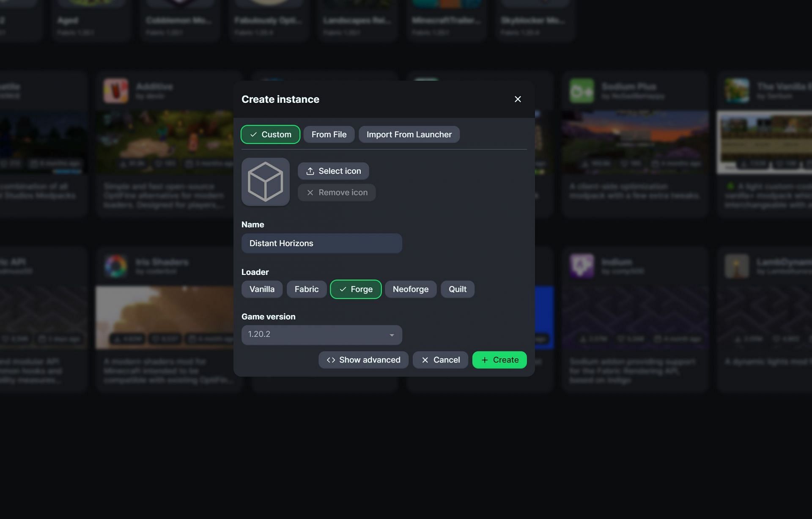This screenshot has height=519, width=812.
Task: Click the Neoforge loader option
Action: tap(410, 289)
